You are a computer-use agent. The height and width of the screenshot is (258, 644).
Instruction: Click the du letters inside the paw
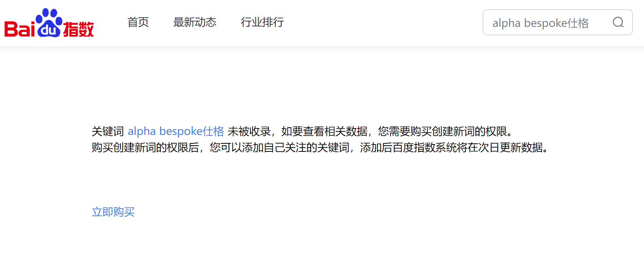tap(49, 30)
